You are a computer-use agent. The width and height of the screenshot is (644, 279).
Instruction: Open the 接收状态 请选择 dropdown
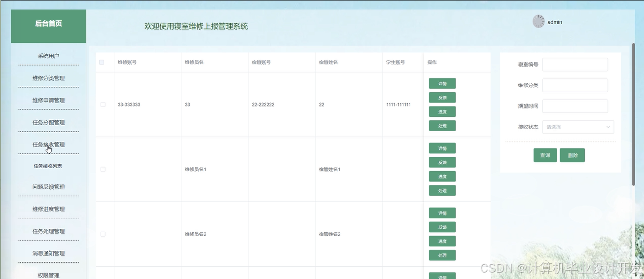click(x=578, y=127)
